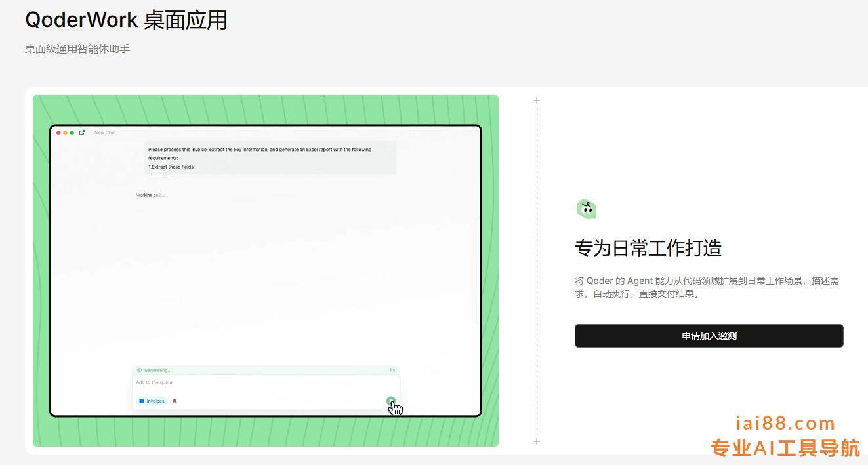Stop generation with the green round button
This screenshot has height=465, width=868.
click(x=391, y=401)
